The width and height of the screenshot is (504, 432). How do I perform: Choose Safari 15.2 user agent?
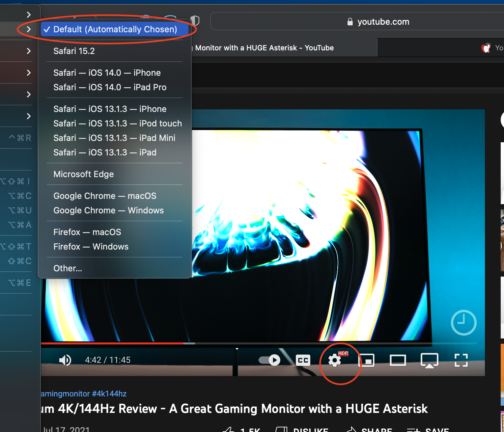115,51
